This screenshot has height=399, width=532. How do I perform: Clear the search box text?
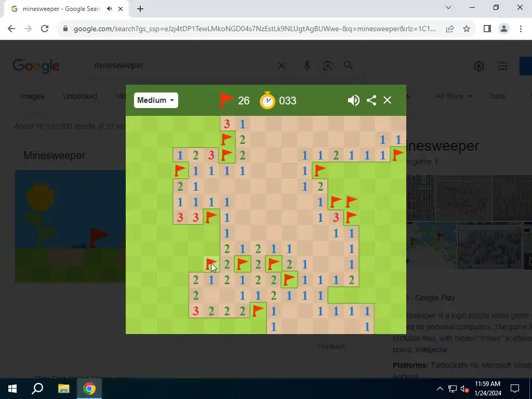click(x=281, y=65)
